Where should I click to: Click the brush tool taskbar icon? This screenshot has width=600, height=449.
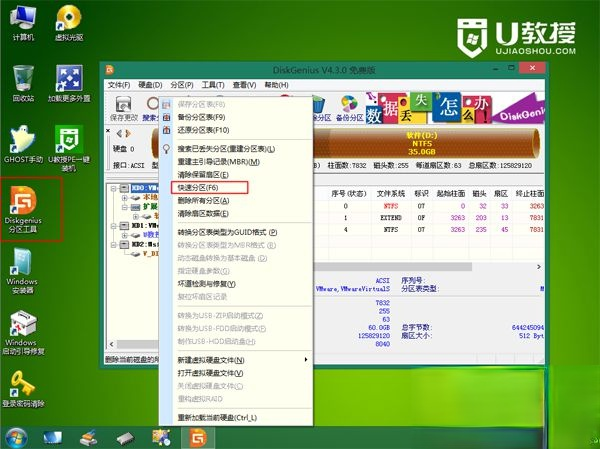[x=88, y=438]
